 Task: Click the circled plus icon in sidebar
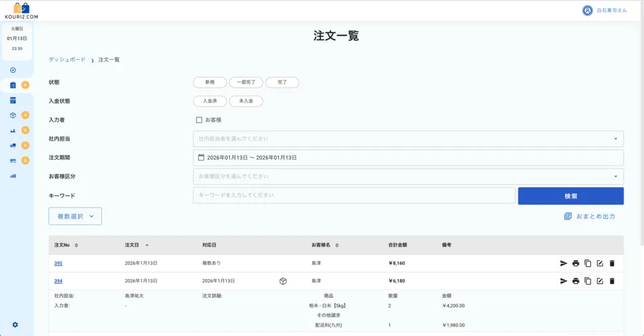(x=13, y=70)
